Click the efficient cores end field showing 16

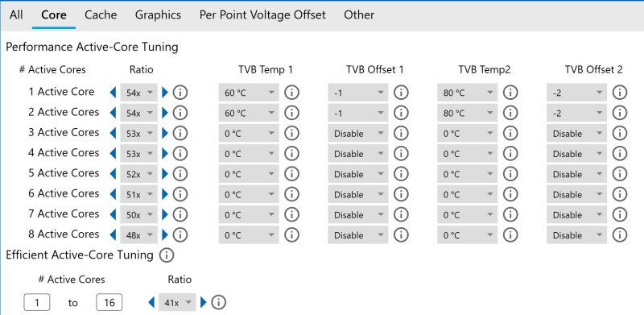(109, 303)
